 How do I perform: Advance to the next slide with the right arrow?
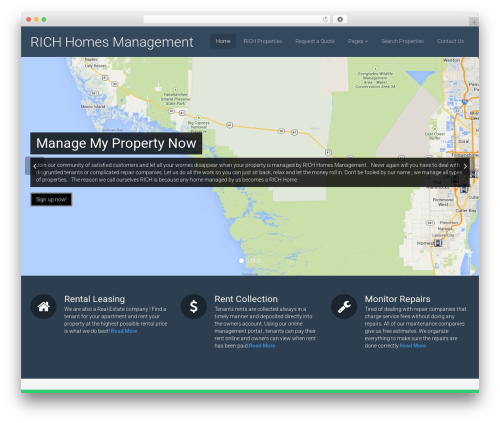pos(465,166)
